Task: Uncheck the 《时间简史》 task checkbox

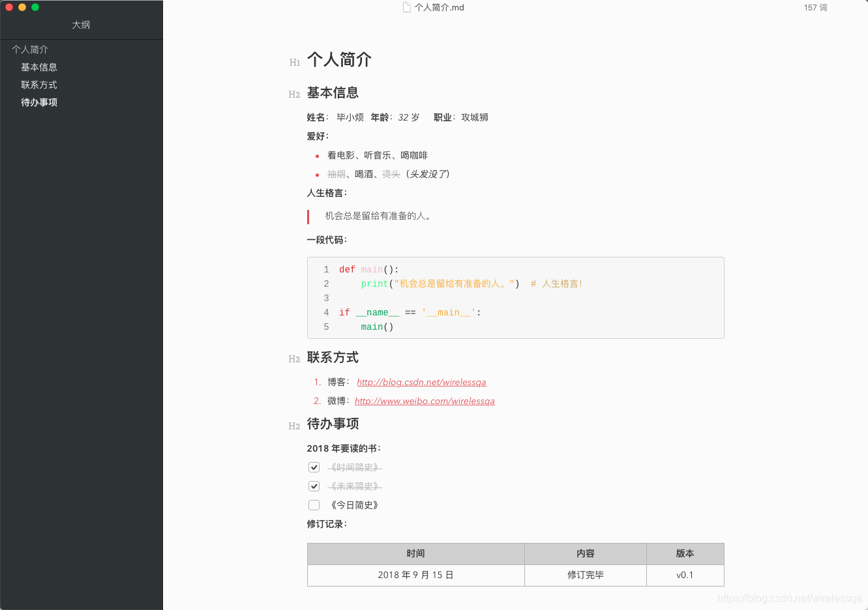Action: 314,467
